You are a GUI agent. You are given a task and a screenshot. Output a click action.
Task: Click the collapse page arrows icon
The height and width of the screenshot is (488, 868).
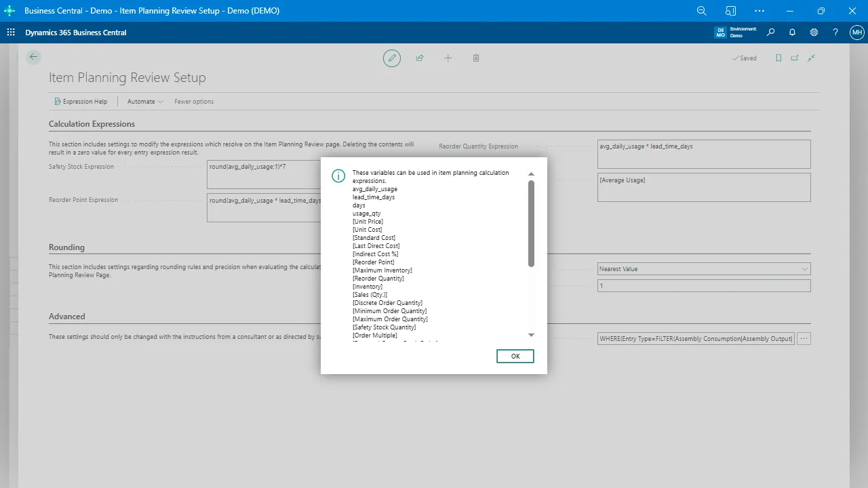(x=811, y=58)
